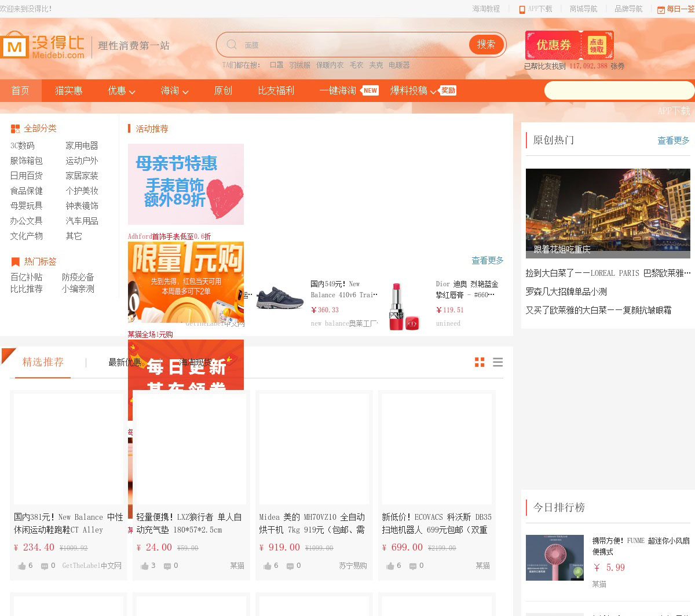Click the APP下载 phone icon link
Screen dimensions: 695x616
(x=522, y=9)
